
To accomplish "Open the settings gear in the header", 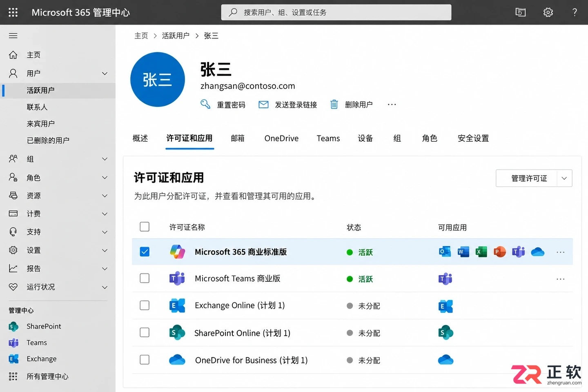I will tap(548, 12).
